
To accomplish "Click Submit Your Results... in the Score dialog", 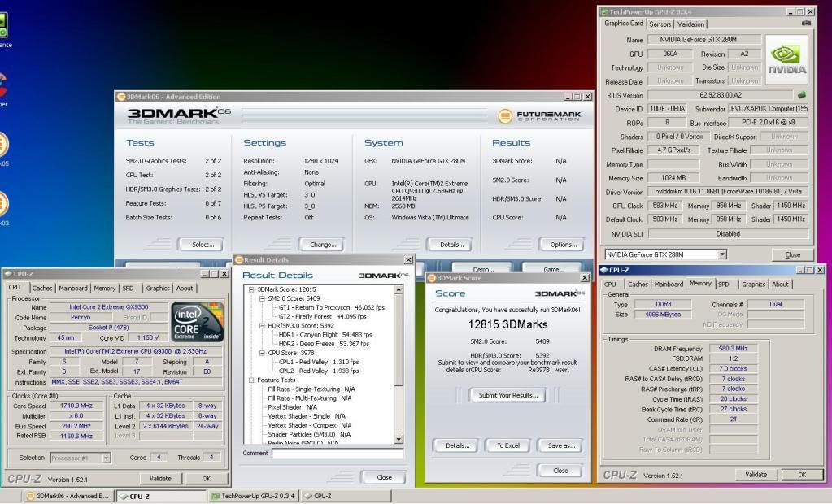I will click(x=507, y=395).
